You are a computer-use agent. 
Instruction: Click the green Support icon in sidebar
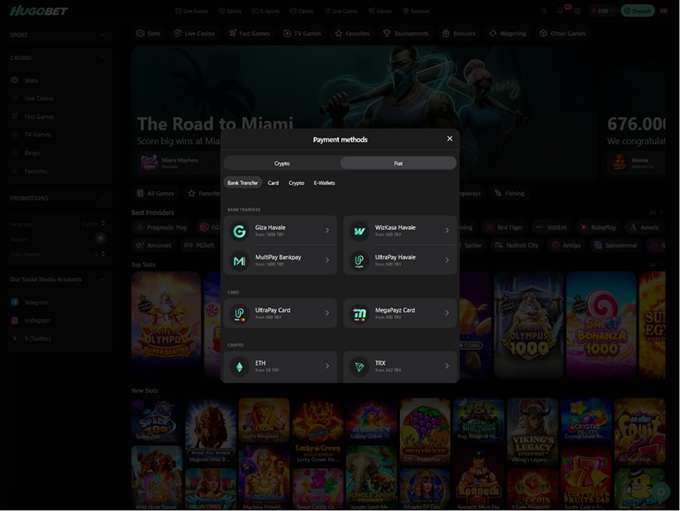(101, 239)
